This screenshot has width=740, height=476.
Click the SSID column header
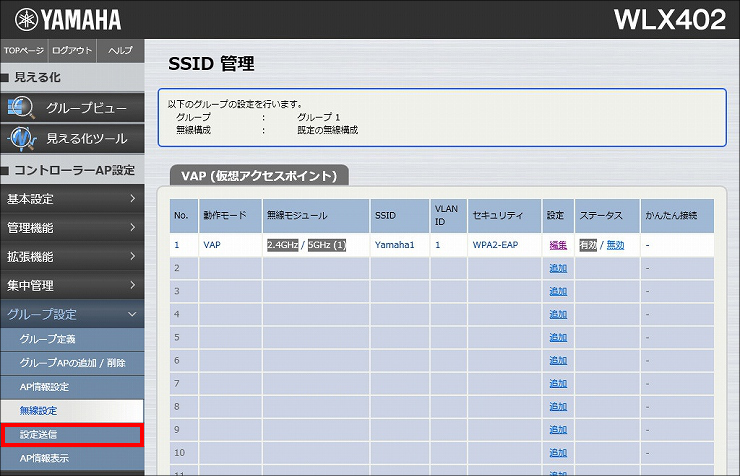point(400,216)
